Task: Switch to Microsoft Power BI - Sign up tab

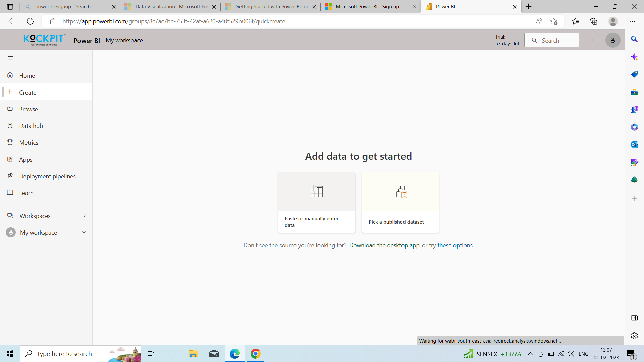Action: click(x=371, y=7)
